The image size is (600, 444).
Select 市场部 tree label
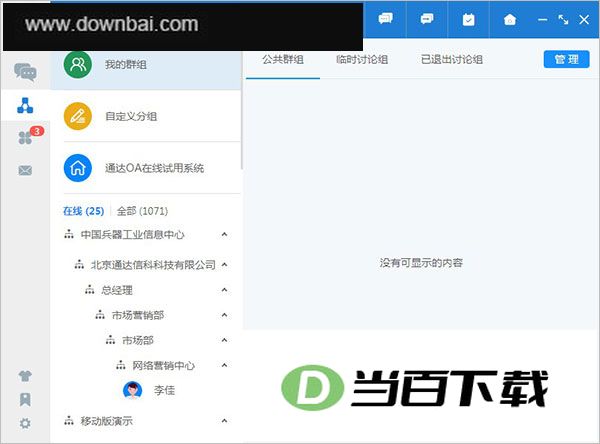[138, 340]
